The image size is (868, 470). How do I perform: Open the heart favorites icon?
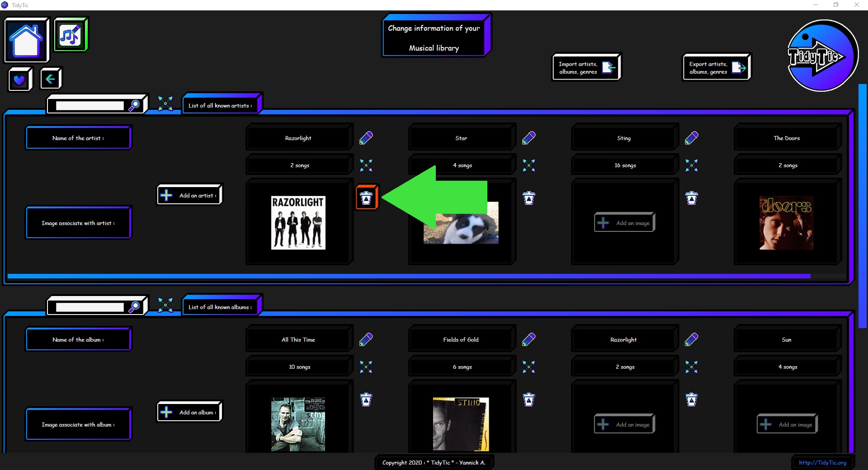(19, 80)
